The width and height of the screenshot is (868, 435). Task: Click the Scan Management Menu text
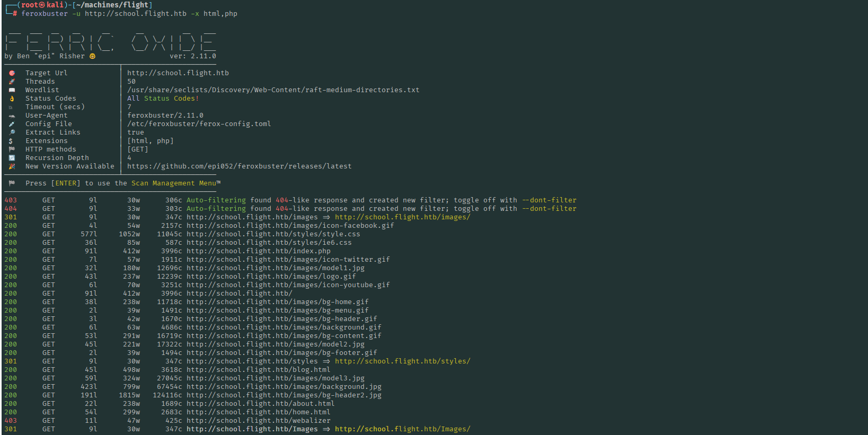[x=174, y=183]
